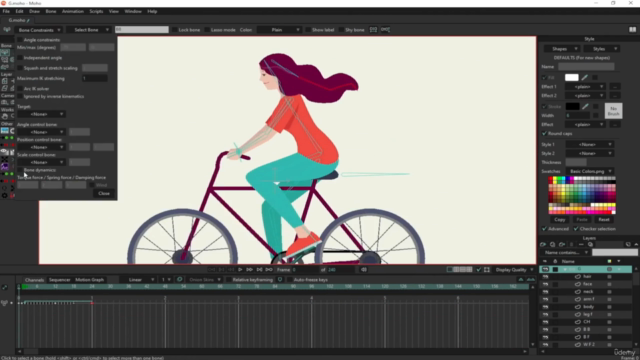Select the body layer
The height and width of the screenshot is (360, 640).
tap(589, 307)
